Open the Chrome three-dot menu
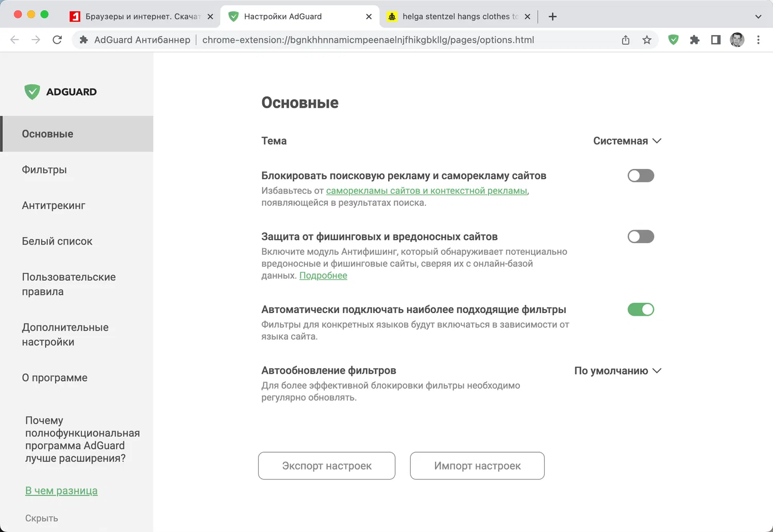 pos(758,40)
